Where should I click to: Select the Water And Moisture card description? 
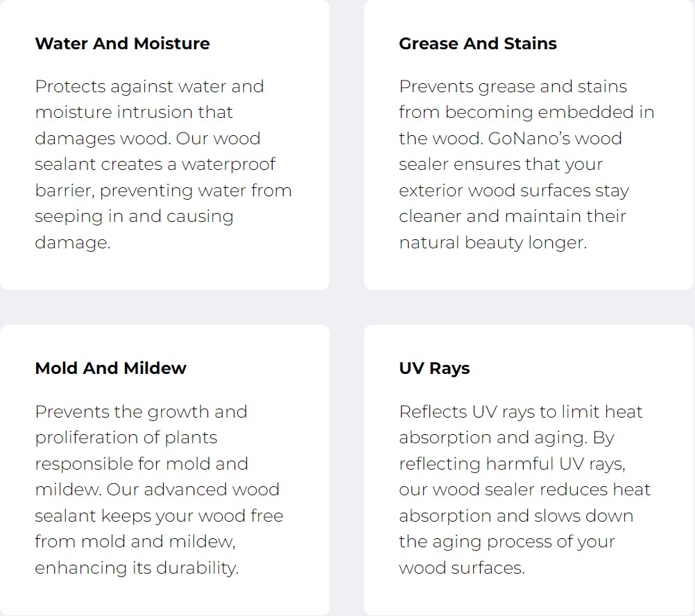tap(163, 164)
